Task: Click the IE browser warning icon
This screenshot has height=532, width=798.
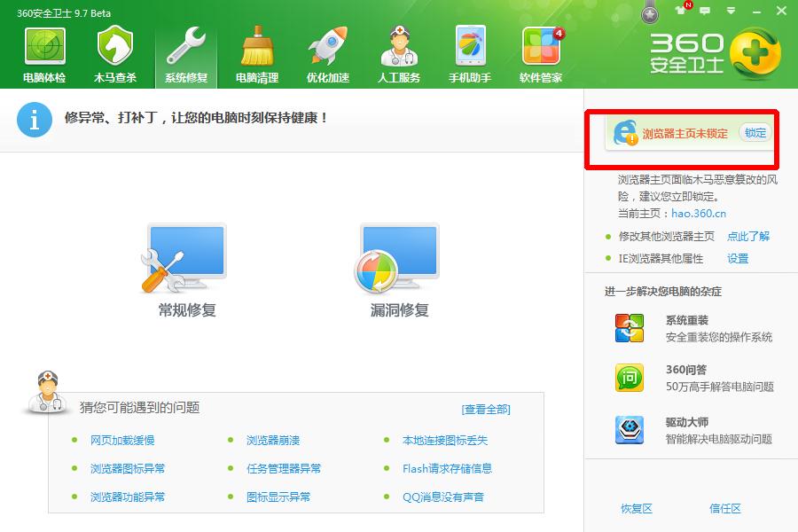Action: point(625,133)
